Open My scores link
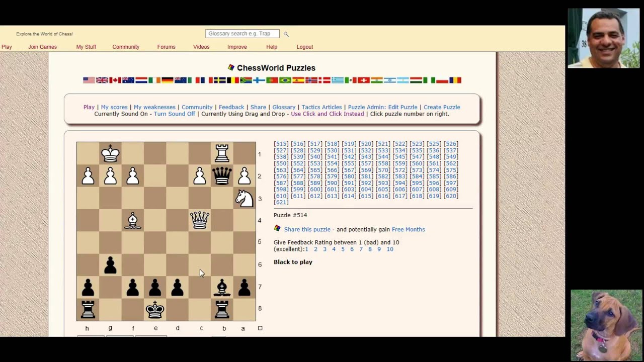The width and height of the screenshot is (644, 362). pyautogui.click(x=114, y=107)
